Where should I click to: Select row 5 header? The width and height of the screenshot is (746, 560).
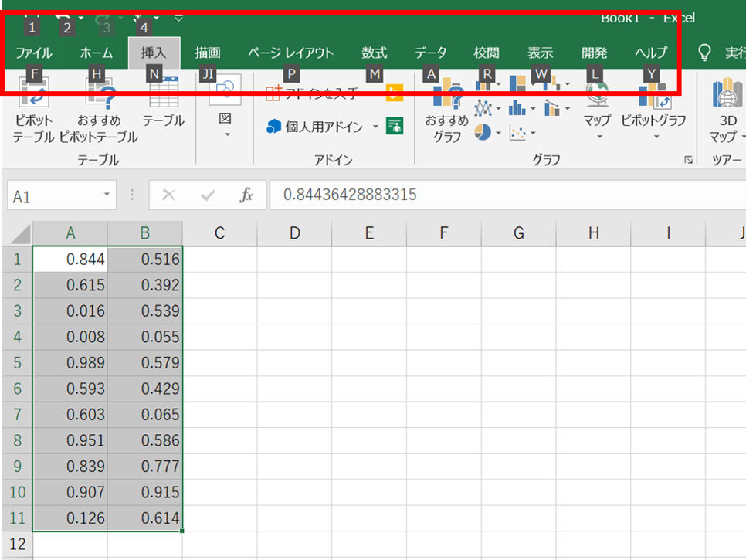pyautogui.click(x=18, y=363)
